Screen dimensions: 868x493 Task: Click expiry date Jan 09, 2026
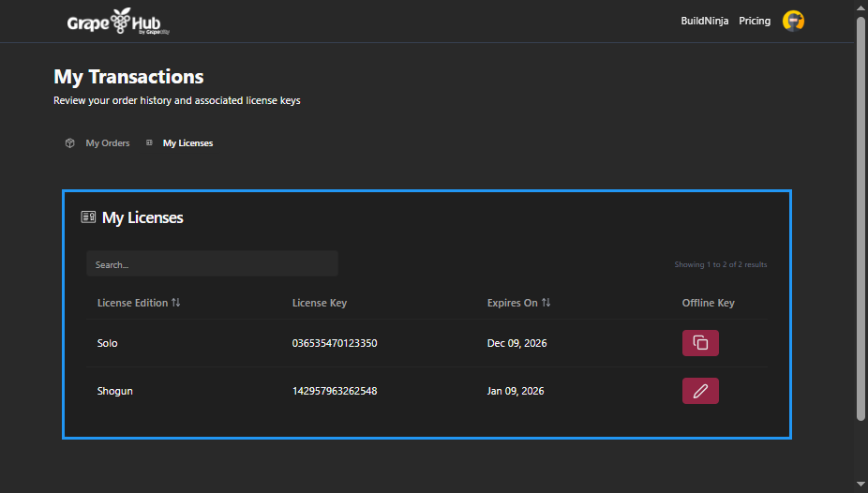pyautogui.click(x=516, y=391)
